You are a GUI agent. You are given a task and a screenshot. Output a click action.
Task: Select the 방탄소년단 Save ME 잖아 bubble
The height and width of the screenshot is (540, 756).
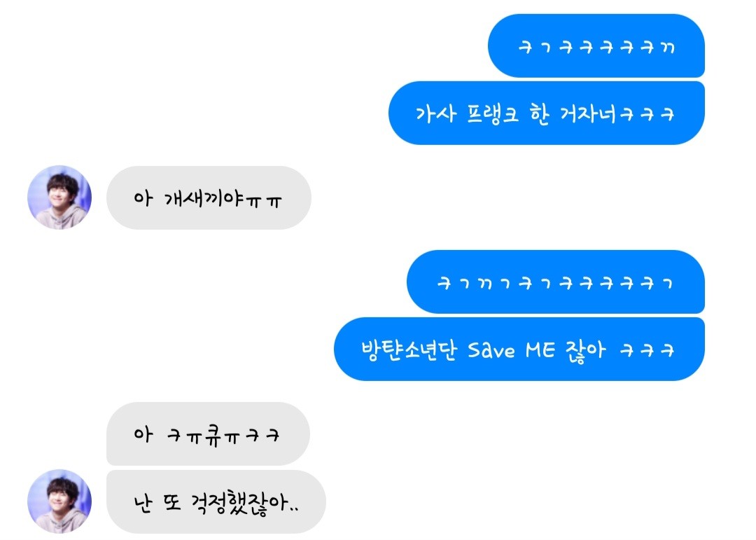(519, 349)
